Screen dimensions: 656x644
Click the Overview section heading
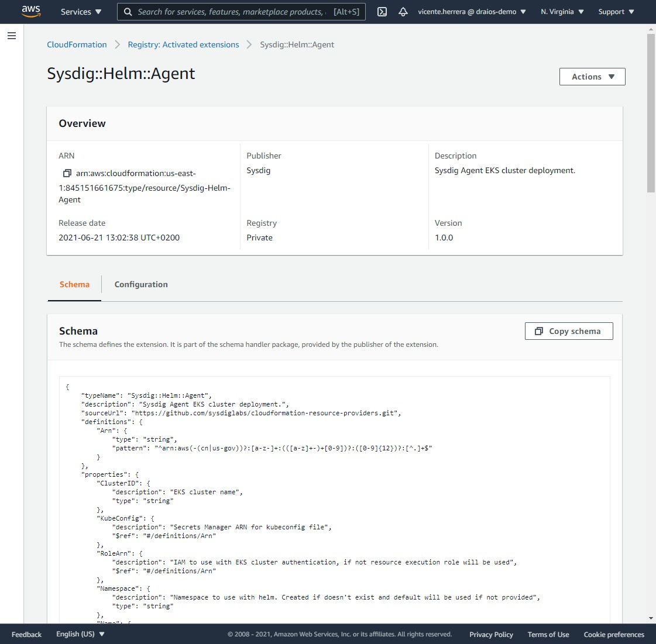pos(82,123)
